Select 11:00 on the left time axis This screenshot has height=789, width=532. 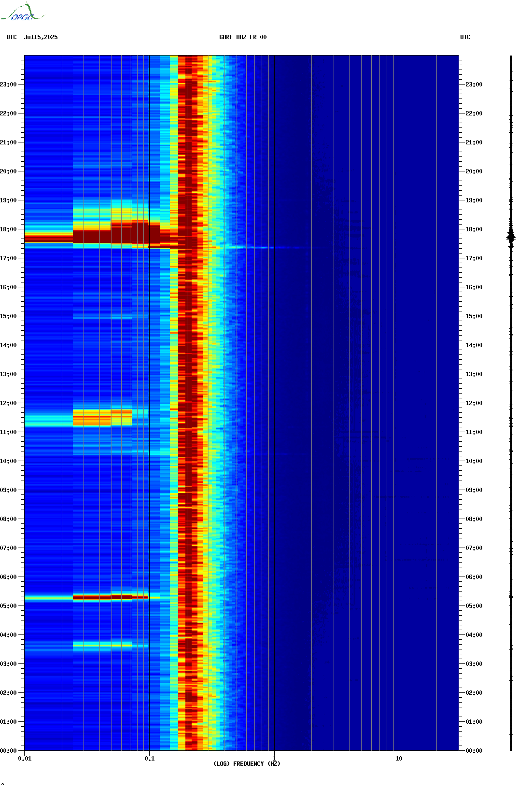[x=8, y=432]
